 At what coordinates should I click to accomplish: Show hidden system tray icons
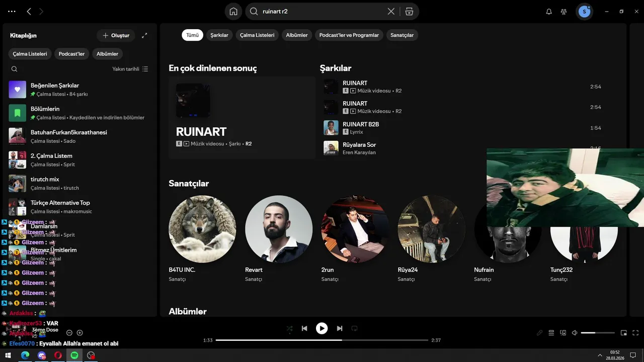[600, 355]
